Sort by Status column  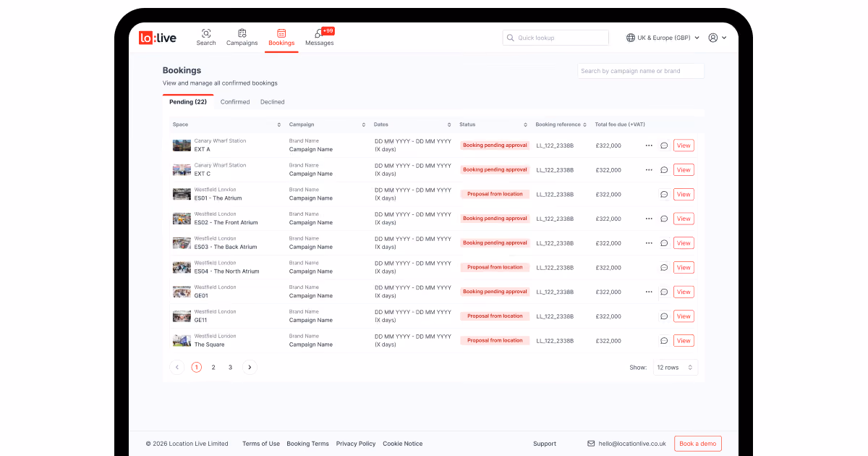pyautogui.click(x=526, y=124)
